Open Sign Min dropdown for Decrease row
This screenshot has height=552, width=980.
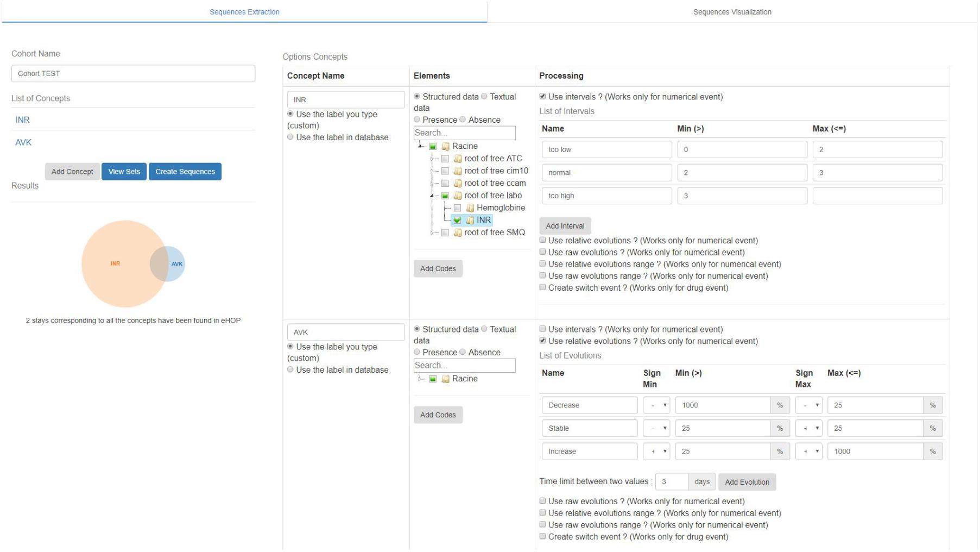tap(656, 405)
